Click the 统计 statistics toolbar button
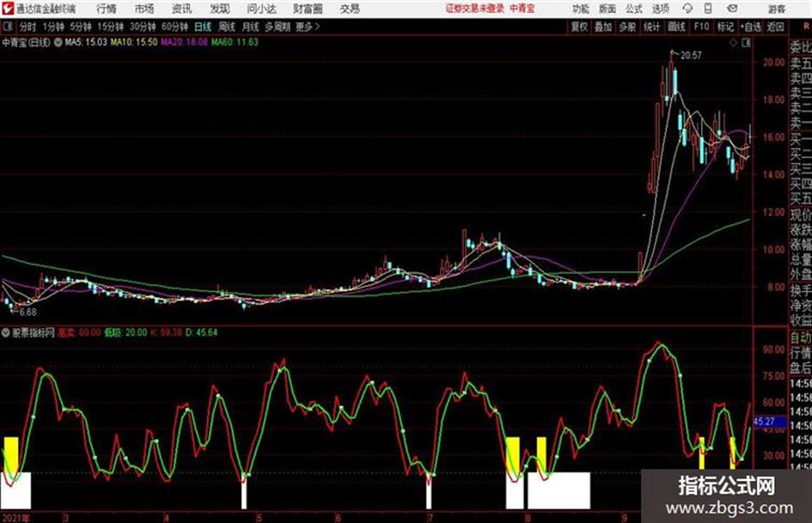812x523 pixels. coord(652,27)
